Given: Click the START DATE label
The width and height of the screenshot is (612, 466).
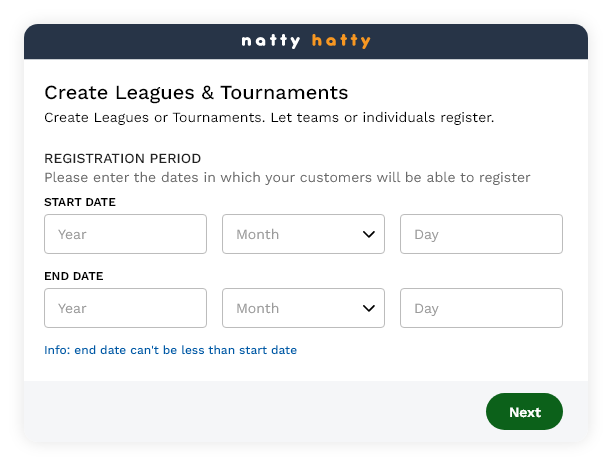Looking at the screenshot, I should (x=80, y=202).
